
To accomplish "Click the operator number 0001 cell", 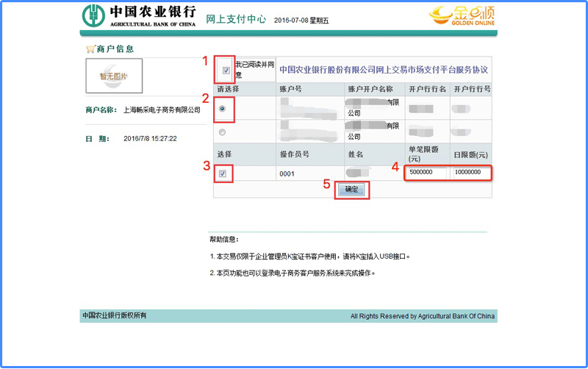I will pos(287,173).
